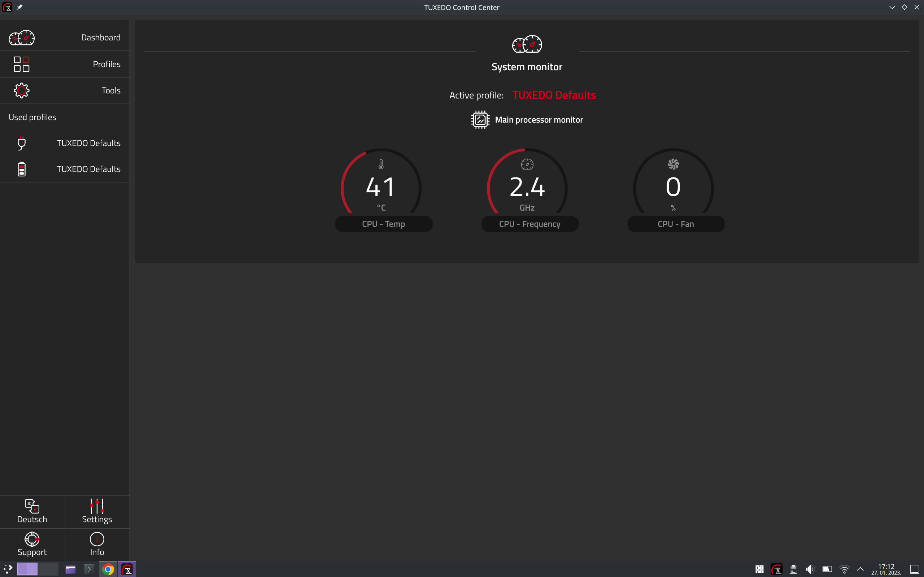Open the Dashboard via its gauge icon
The height and width of the screenshot is (577, 924).
pos(21,38)
